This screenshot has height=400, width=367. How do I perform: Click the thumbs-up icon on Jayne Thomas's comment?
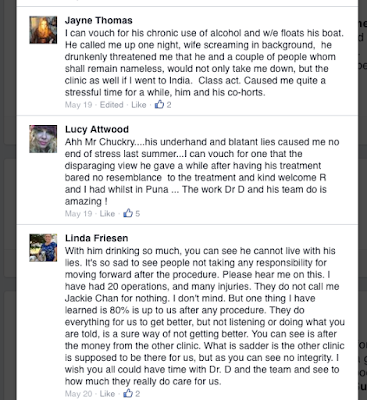pos(159,104)
